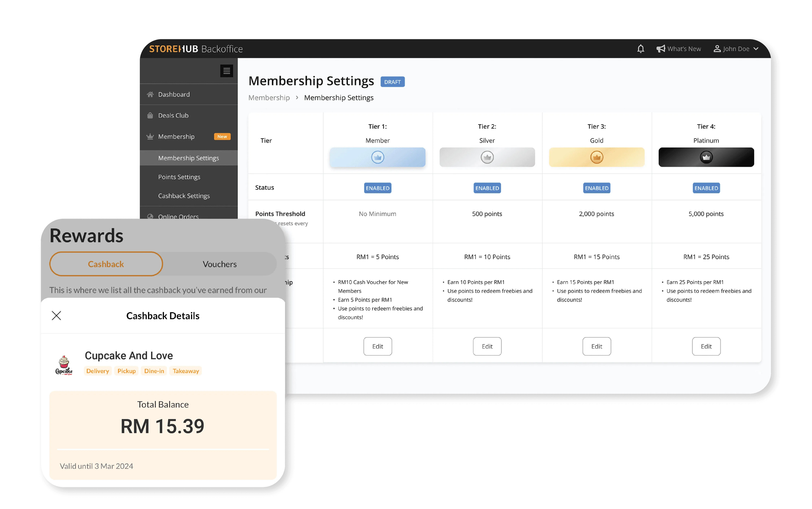
Task: Click the Membership crown icon in sidebar
Action: (150, 136)
